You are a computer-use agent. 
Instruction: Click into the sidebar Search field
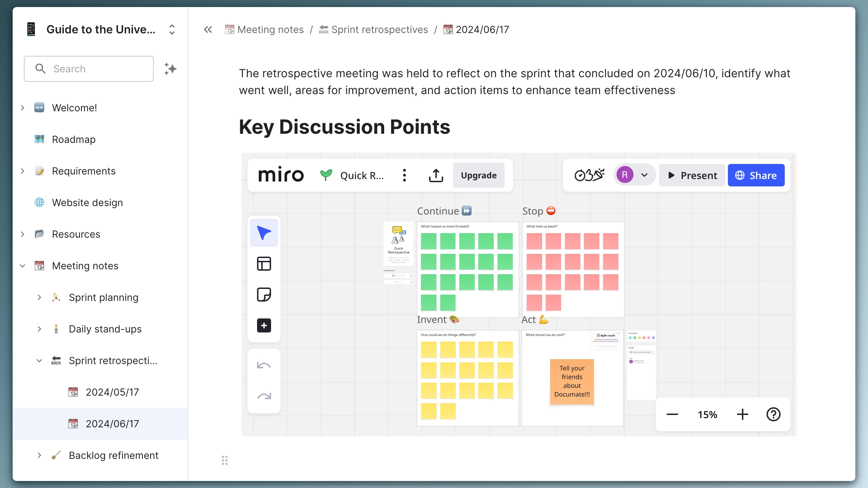[x=88, y=68]
